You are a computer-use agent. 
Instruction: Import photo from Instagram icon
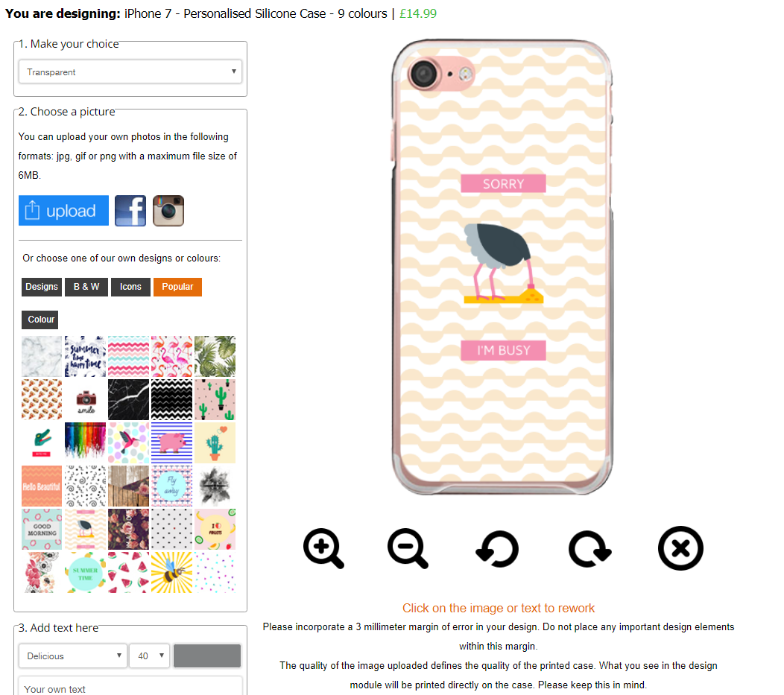coord(168,210)
